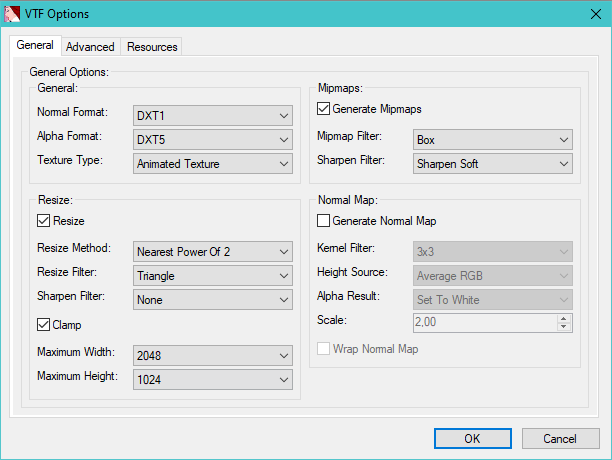The height and width of the screenshot is (460, 612).
Task: Click the Alpha Result dropdown showing Set To White
Action: (x=493, y=300)
